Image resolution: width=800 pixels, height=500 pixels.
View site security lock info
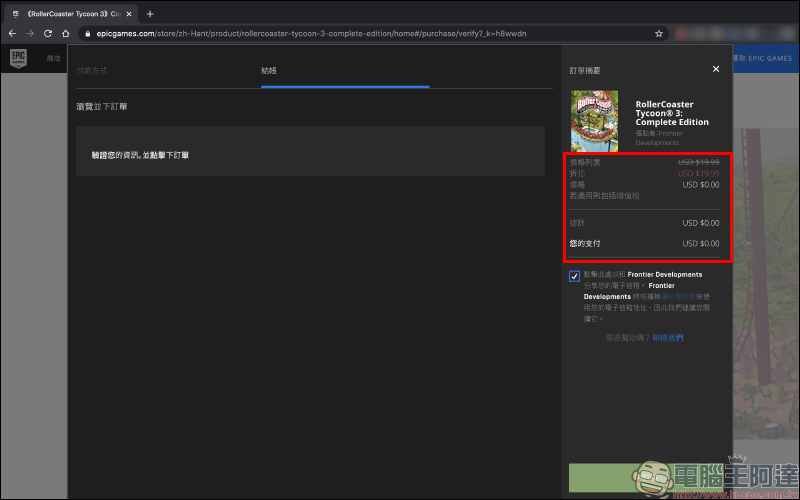point(88,34)
